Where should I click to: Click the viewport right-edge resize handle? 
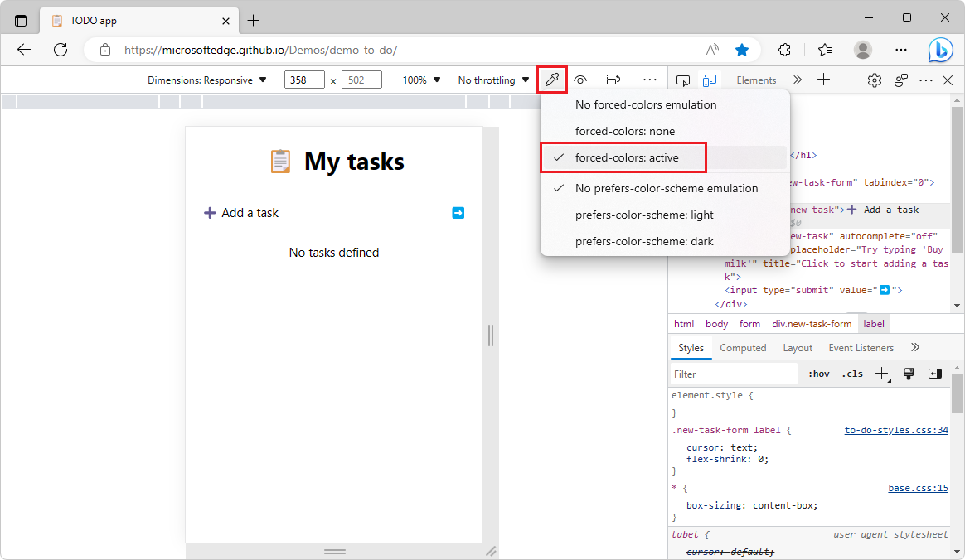point(491,336)
